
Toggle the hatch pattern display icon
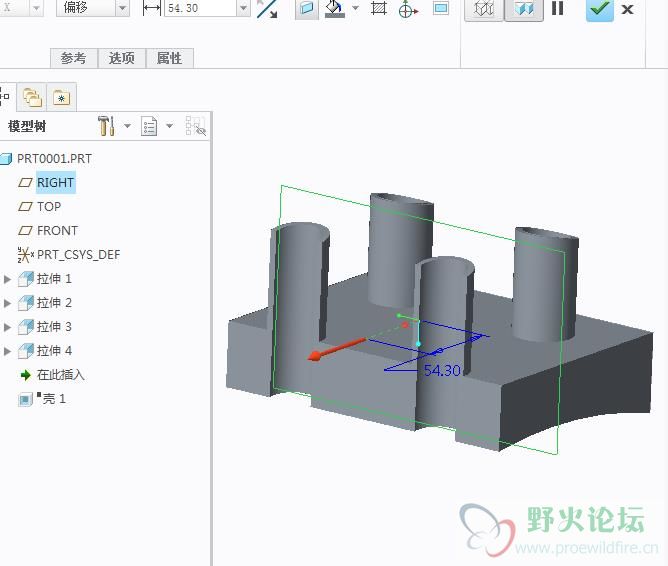[379, 9]
